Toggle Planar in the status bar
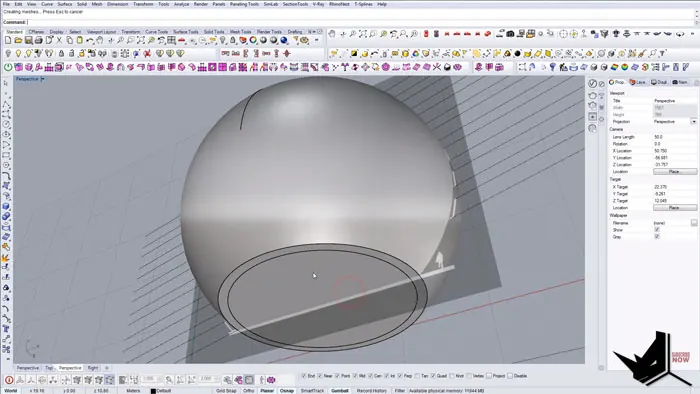The image size is (700, 394). (267, 391)
